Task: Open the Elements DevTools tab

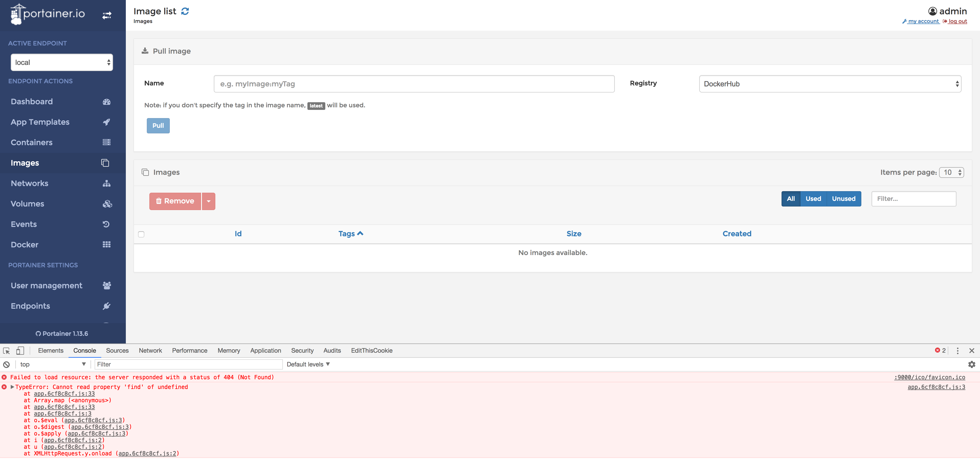Action: pos(51,351)
